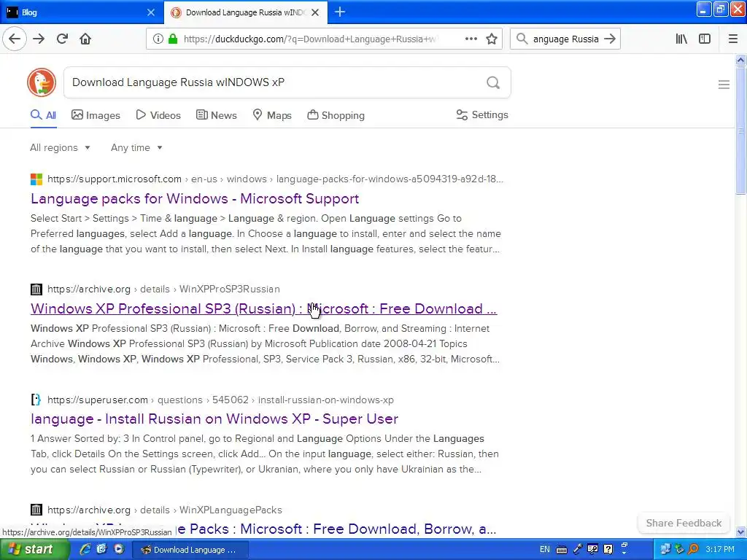Toggle the sidebar view icon
The width and height of the screenshot is (747, 560).
pos(704,39)
